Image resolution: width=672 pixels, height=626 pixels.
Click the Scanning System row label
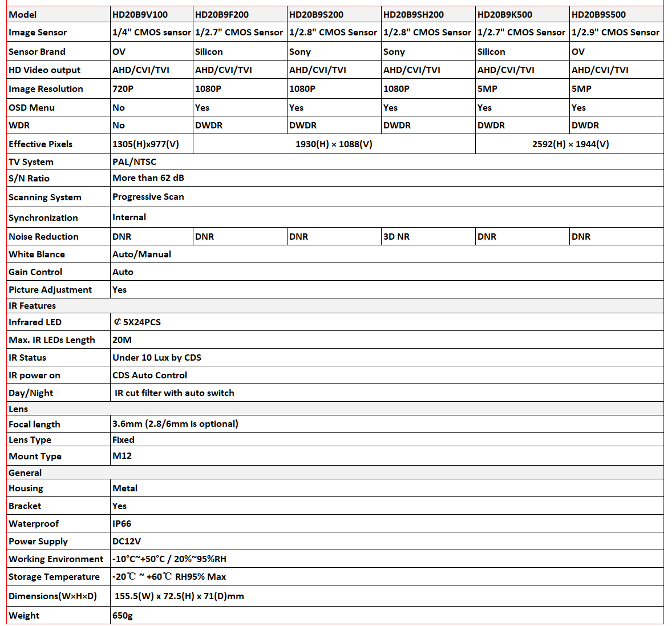pyautogui.click(x=45, y=197)
